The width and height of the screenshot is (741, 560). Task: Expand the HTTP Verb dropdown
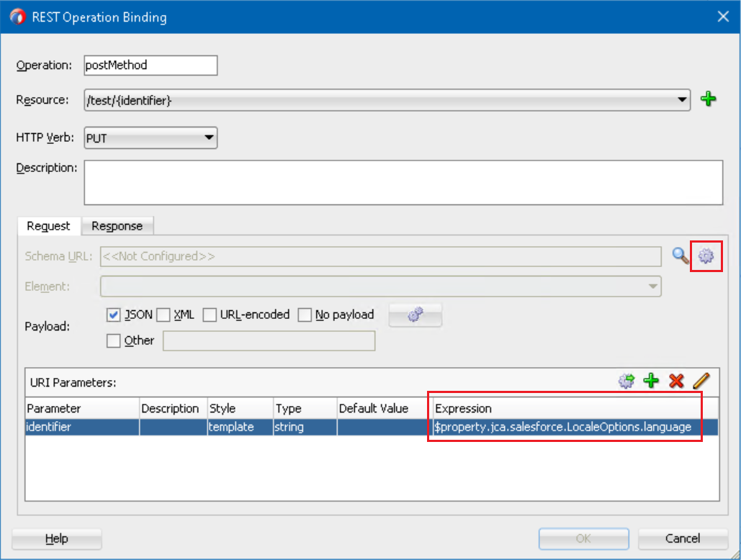pyautogui.click(x=209, y=137)
